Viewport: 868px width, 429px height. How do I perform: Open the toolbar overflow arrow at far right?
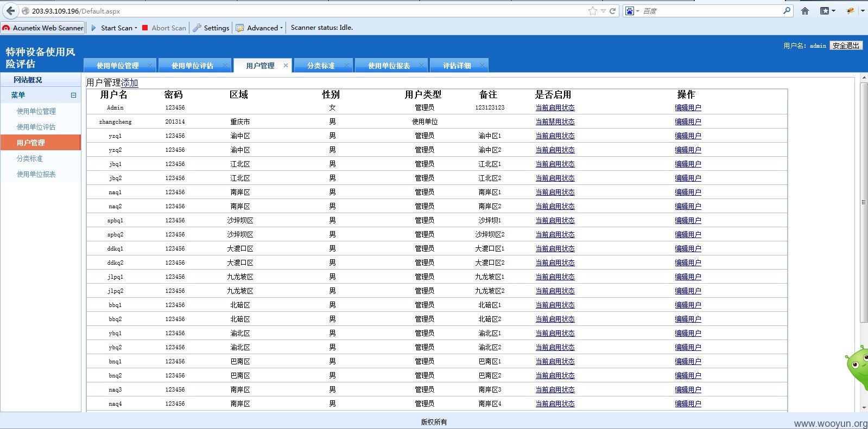click(863, 11)
